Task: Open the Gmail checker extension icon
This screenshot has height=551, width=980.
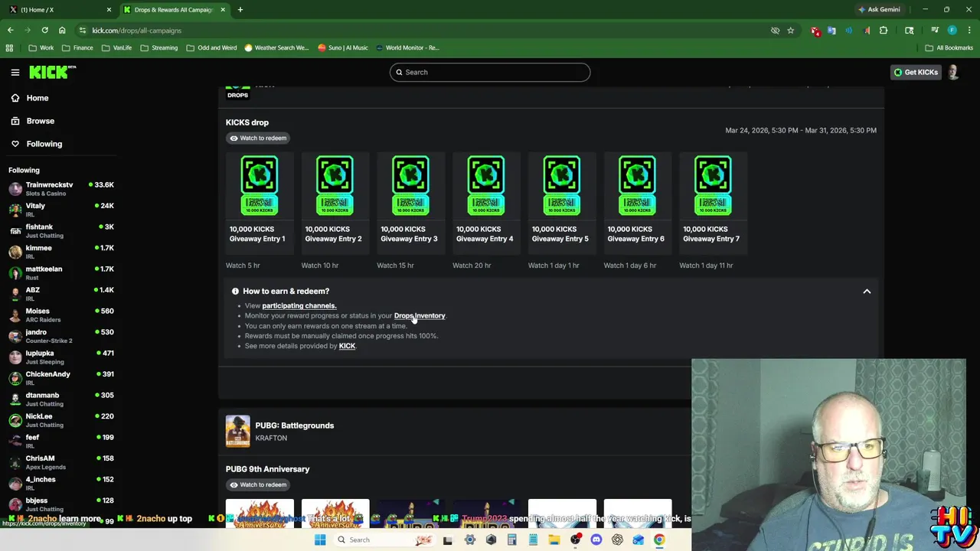Action: (815, 31)
